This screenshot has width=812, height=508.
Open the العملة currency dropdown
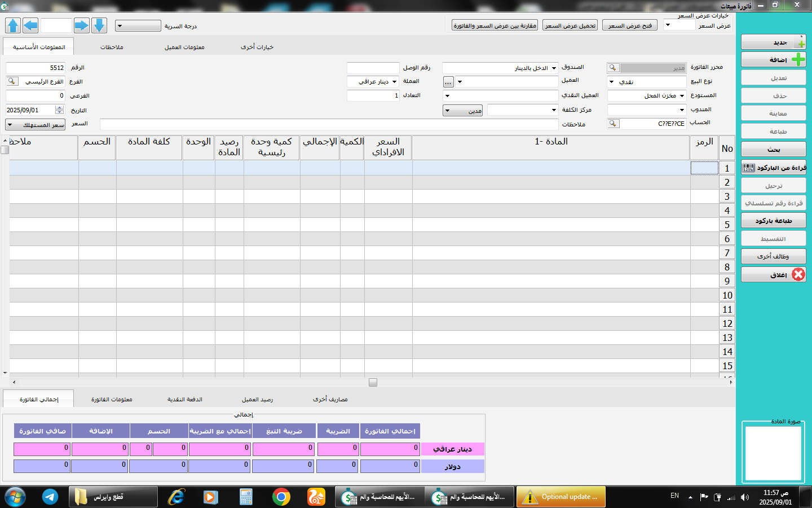[394, 82]
